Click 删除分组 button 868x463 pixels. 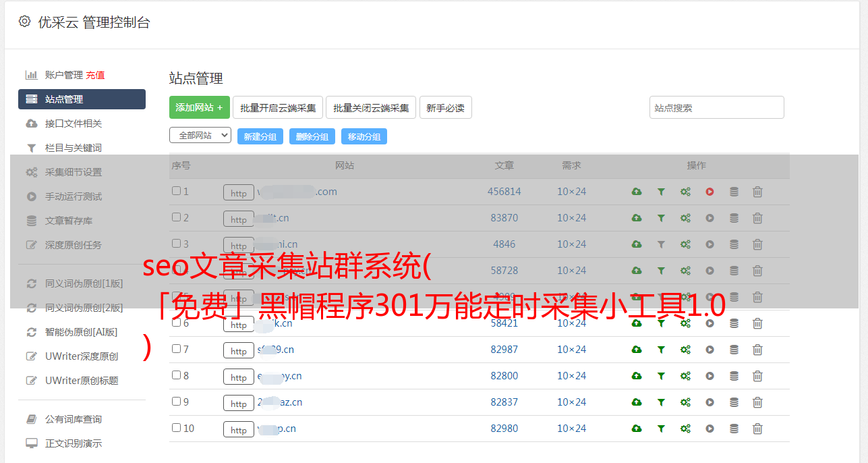pos(312,136)
